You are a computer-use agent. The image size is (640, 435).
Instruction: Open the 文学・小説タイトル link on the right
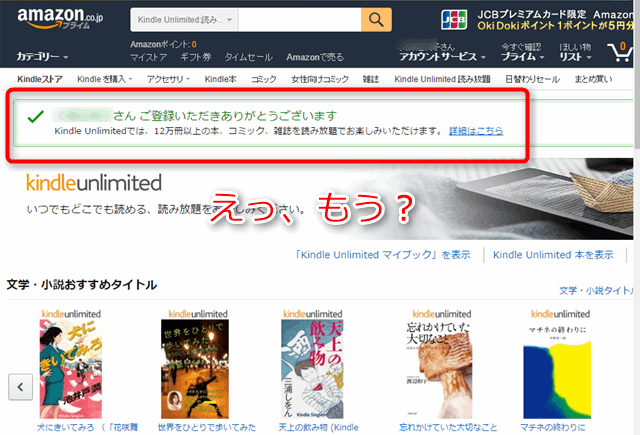coord(596,291)
